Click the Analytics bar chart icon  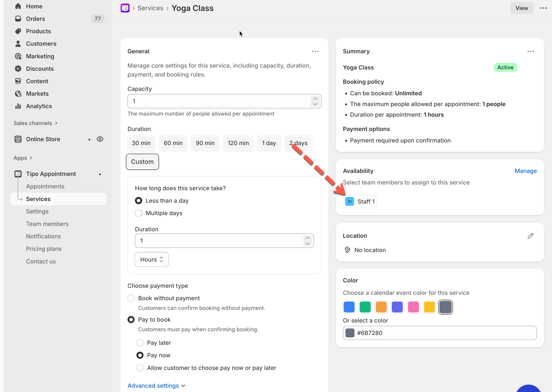(18, 106)
